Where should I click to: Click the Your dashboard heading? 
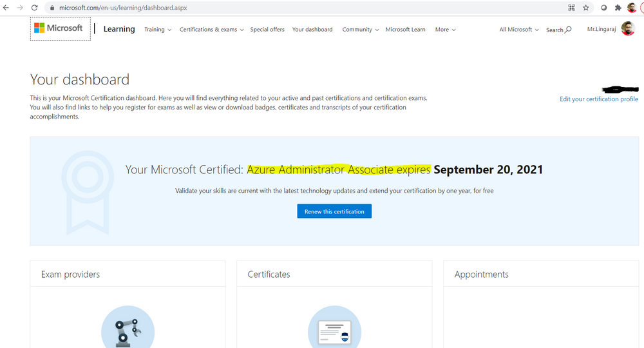point(80,79)
